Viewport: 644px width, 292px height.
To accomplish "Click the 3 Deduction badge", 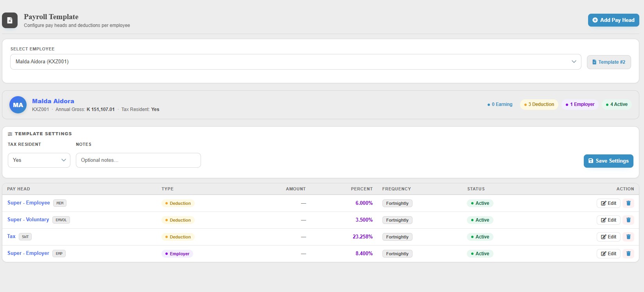I will [x=539, y=104].
